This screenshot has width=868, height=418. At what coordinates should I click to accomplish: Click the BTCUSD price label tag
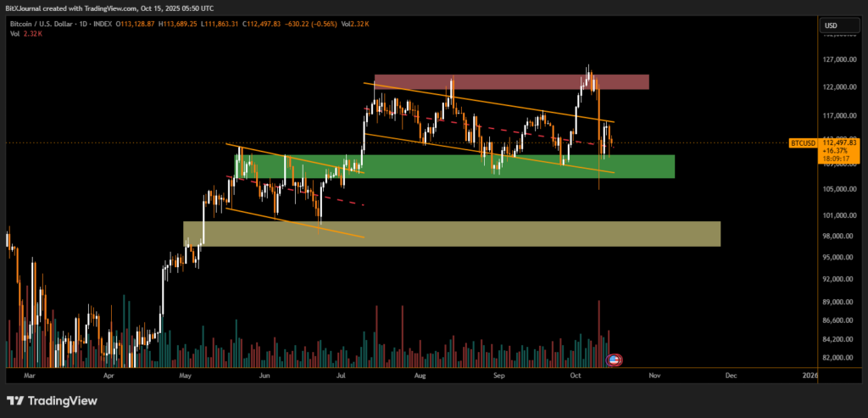tap(802, 143)
